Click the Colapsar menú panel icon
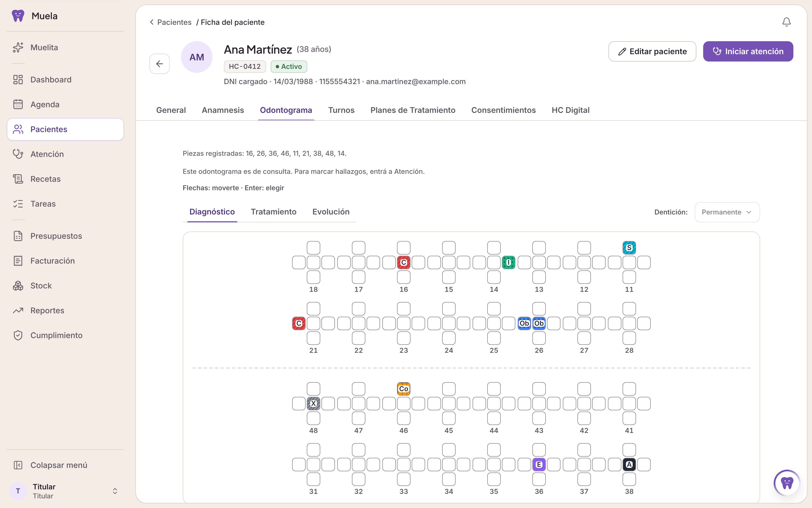This screenshot has width=812, height=508. pos(18,465)
